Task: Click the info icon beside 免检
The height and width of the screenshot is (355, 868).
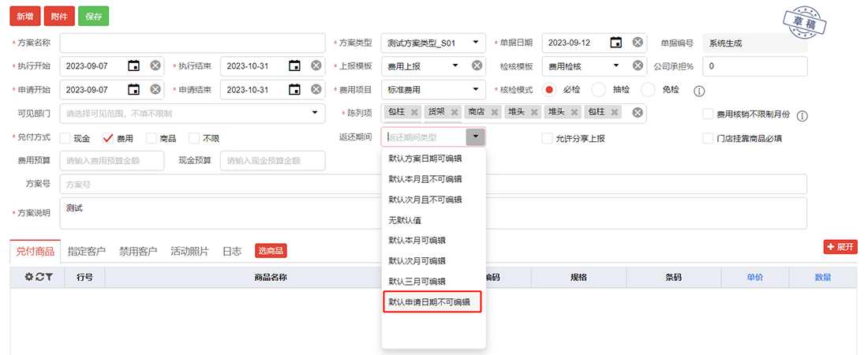Action: coord(698,90)
